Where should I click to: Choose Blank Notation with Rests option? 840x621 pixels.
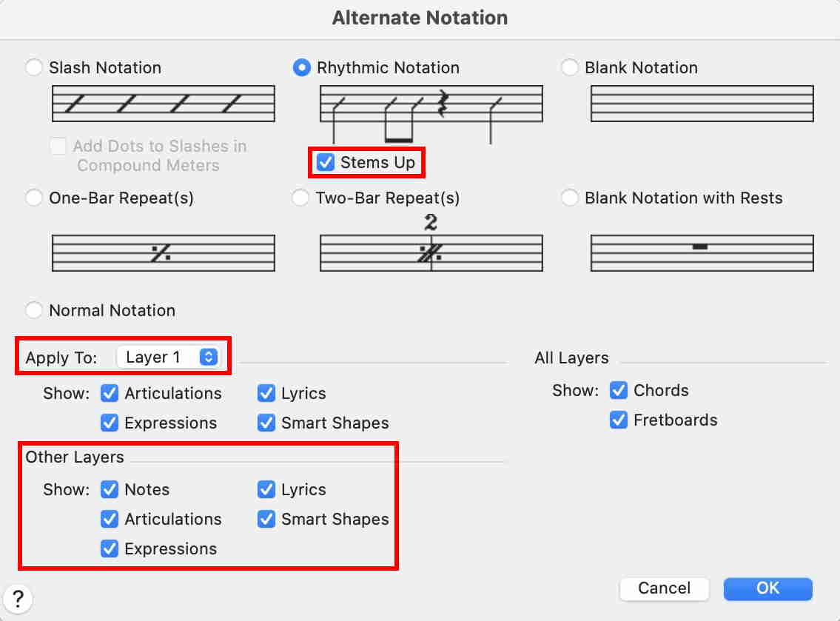tap(569, 198)
